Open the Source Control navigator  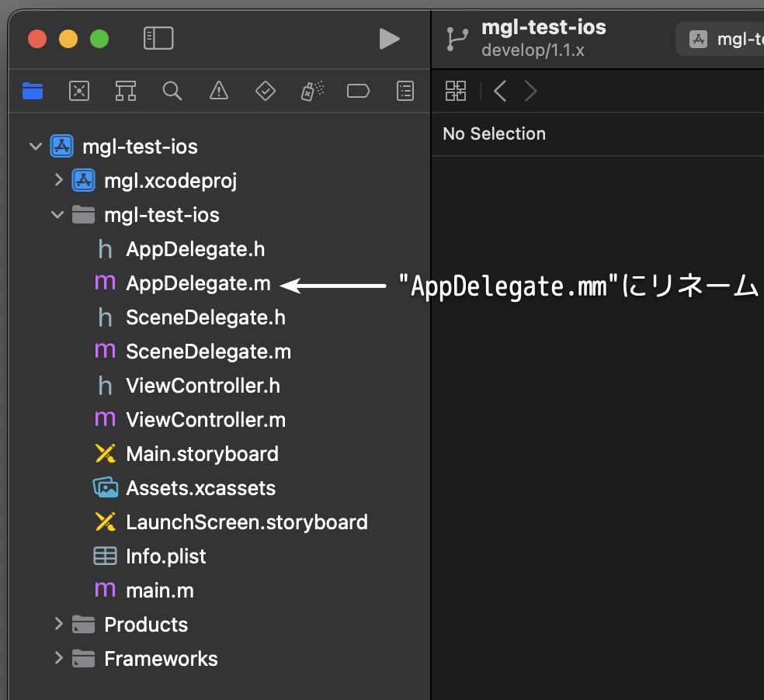(x=79, y=91)
